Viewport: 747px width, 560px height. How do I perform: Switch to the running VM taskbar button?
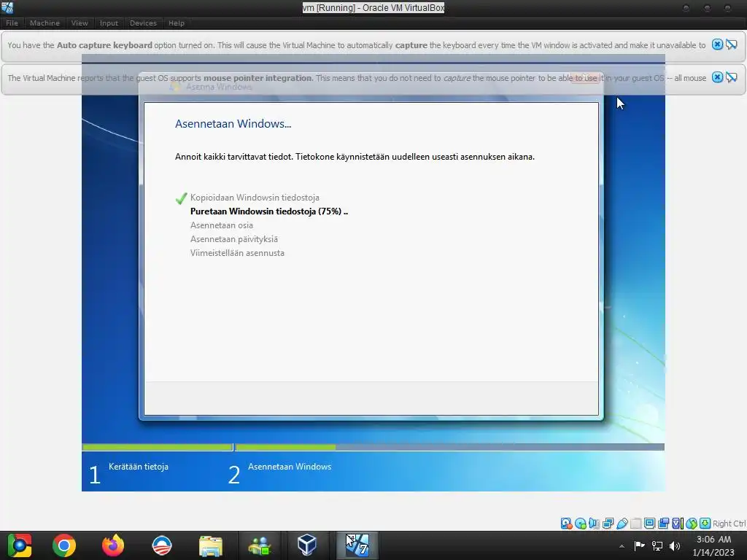click(357, 545)
